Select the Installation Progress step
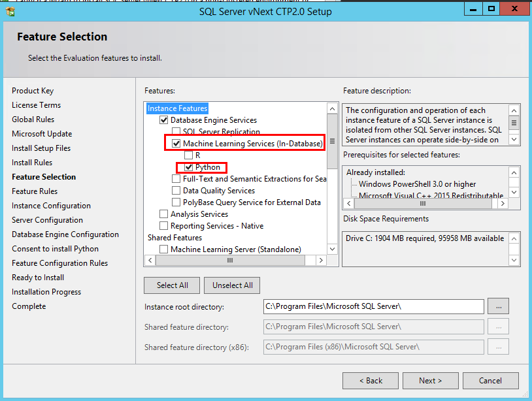 (x=46, y=292)
